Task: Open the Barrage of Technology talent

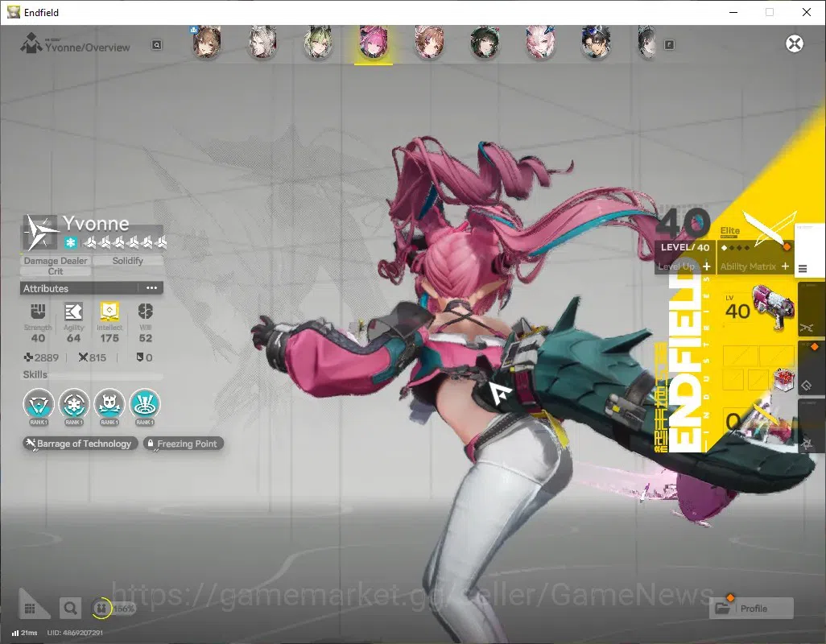Action: coord(81,444)
